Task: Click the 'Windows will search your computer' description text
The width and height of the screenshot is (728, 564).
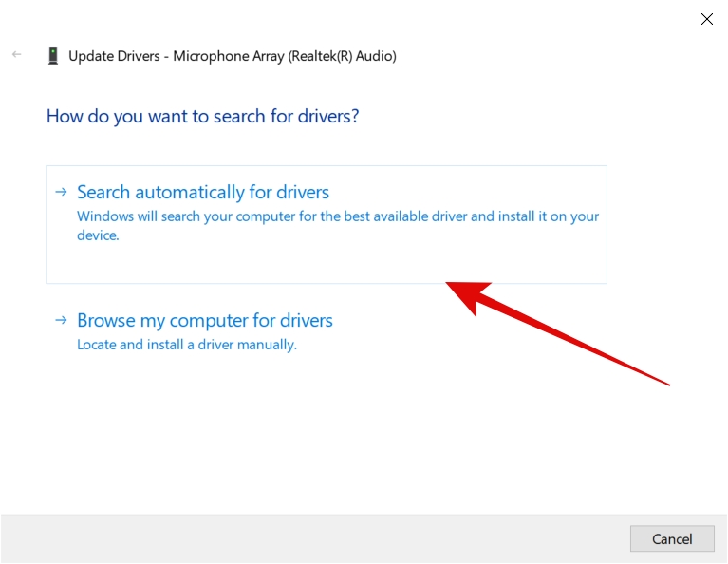Action: point(338,226)
